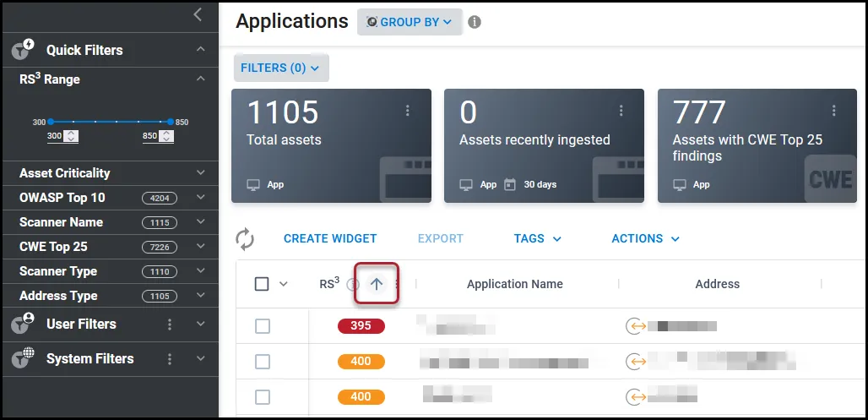Open the Quick Filters section icon
Viewport: 868px width, 420px height.
click(24, 49)
